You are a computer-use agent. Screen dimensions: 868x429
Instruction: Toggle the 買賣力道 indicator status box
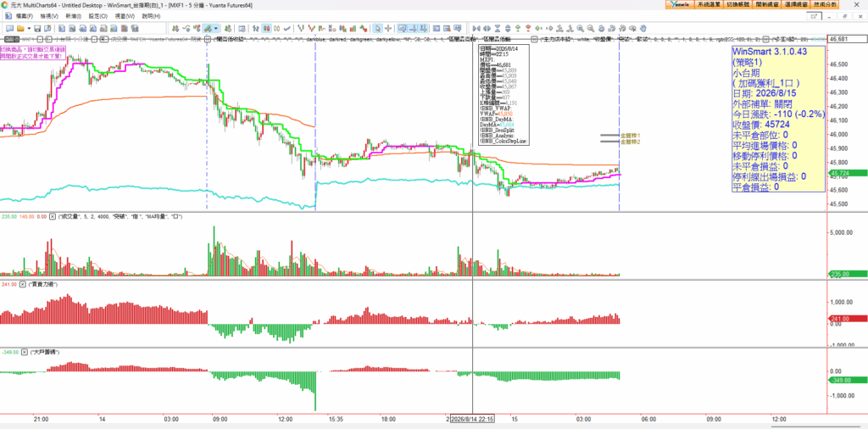(x=23, y=284)
